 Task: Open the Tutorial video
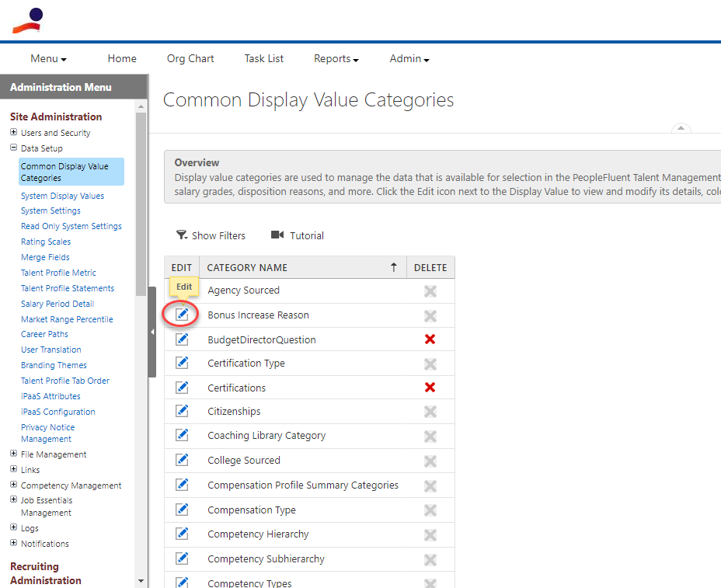[298, 235]
